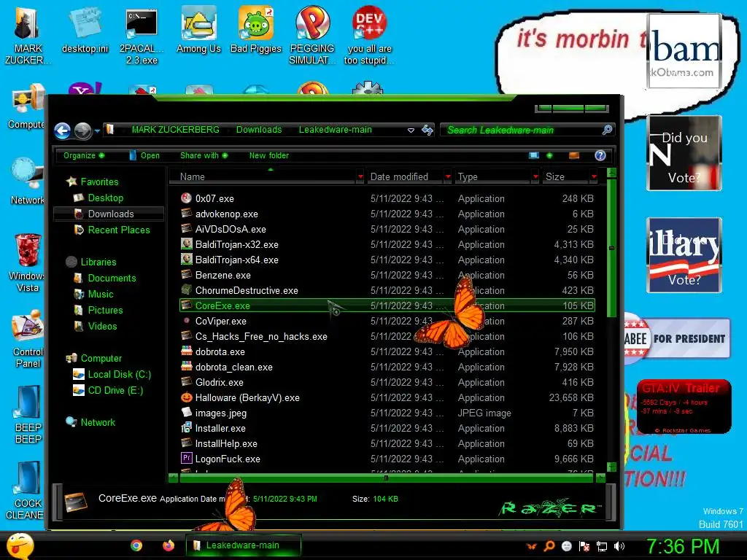Screen dimensions: 747x560
Task: Select the file named Benzene.exe
Action: pos(223,275)
